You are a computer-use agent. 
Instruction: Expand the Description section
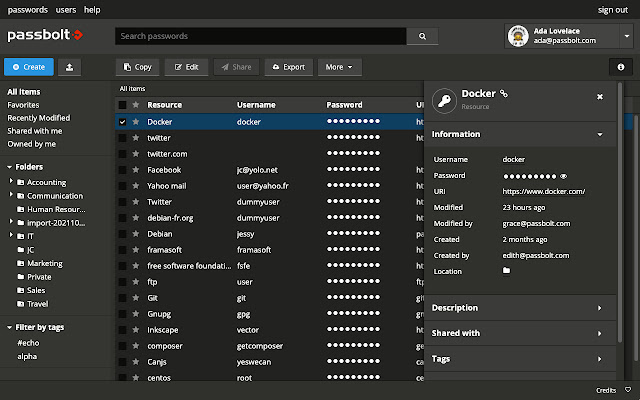(x=516, y=308)
